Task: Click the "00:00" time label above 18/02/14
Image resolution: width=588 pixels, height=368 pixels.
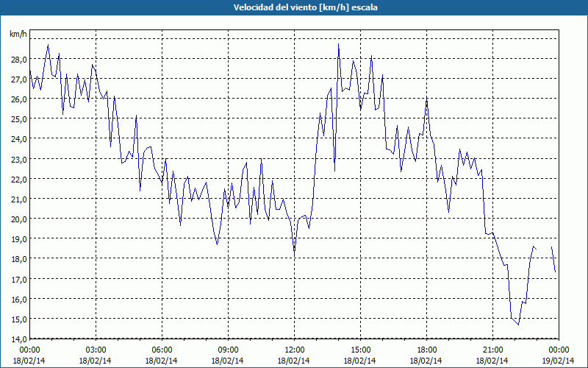Action: point(29,350)
